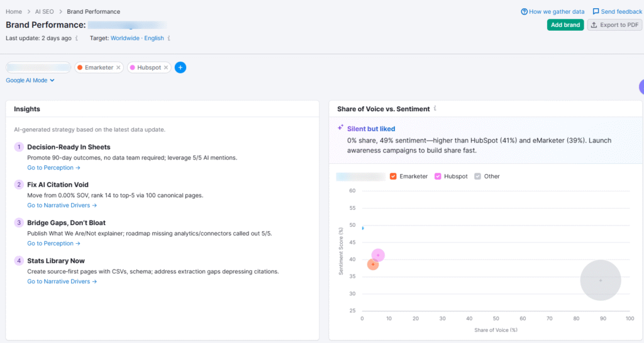
Task: Click the blurred own-brand chip
Action: [38, 68]
